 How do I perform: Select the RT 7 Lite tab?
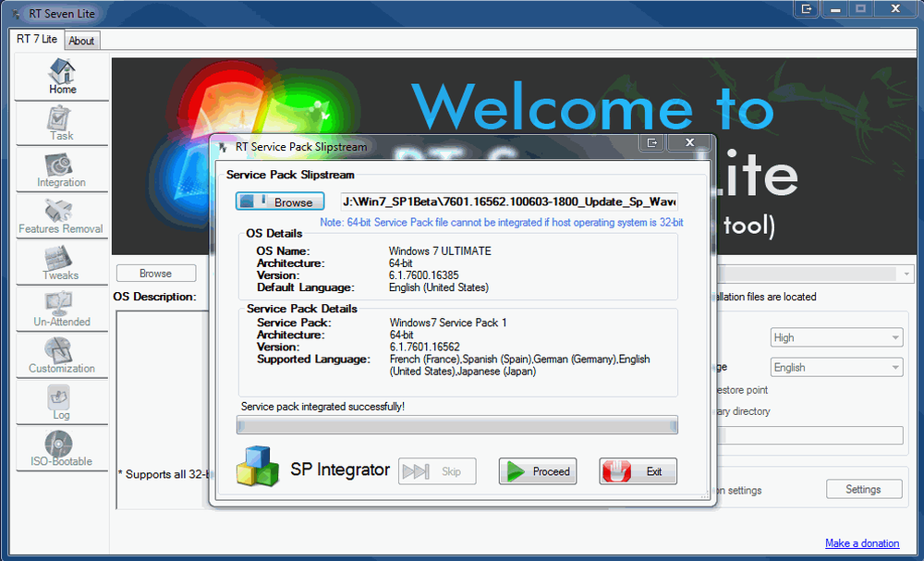[x=37, y=40]
